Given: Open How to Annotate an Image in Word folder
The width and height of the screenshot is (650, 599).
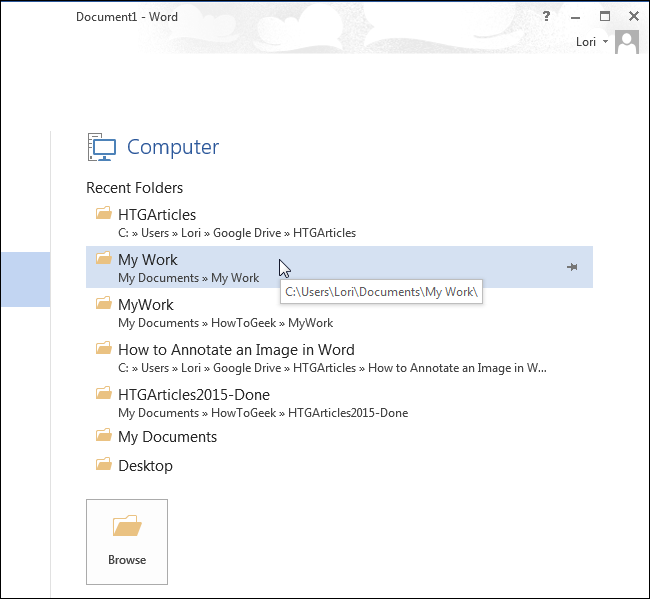Looking at the screenshot, I should pyautogui.click(x=236, y=350).
